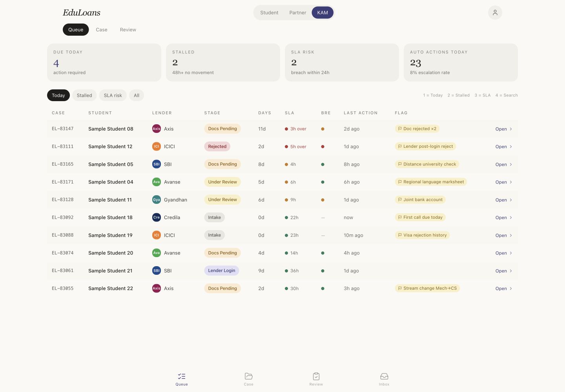The image size is (565, 392).
Task: Click Credila lender avatar icon
Action: (157, 217)
